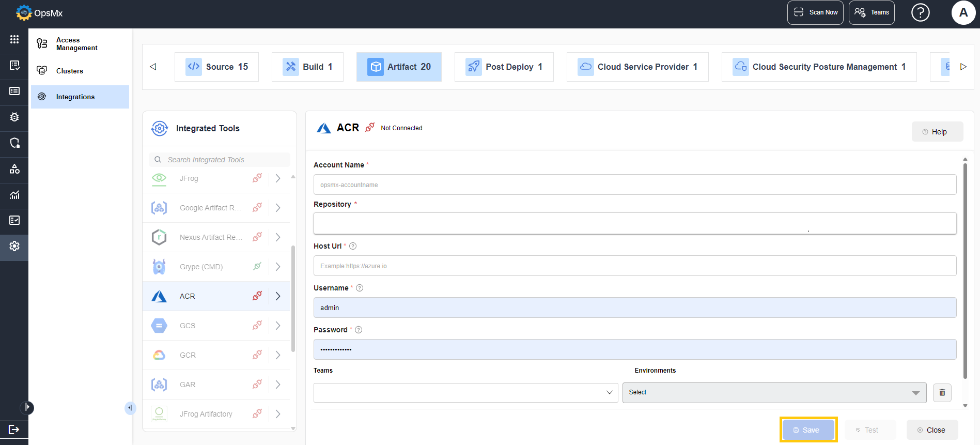The height and width of the screenshot is (445, 980).
Task: Open the settings gear in left sidebar
Action: (x=14, y=246)
